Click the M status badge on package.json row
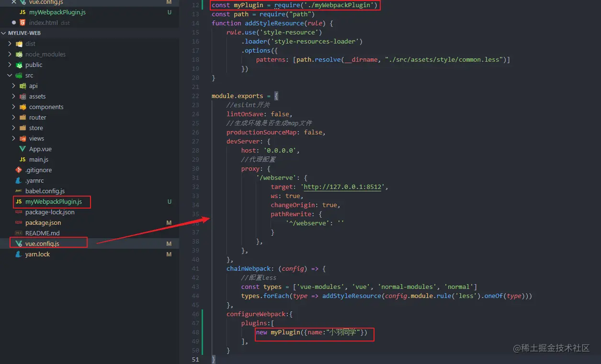This screenshot has height=364, width=601. 169,223
